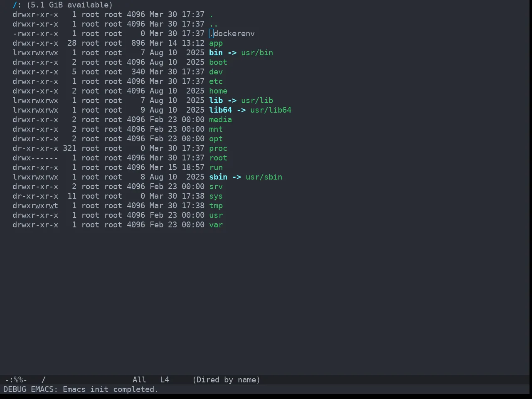Click symlink target usr/lib64
532x399 pixels.
point(271,110)
